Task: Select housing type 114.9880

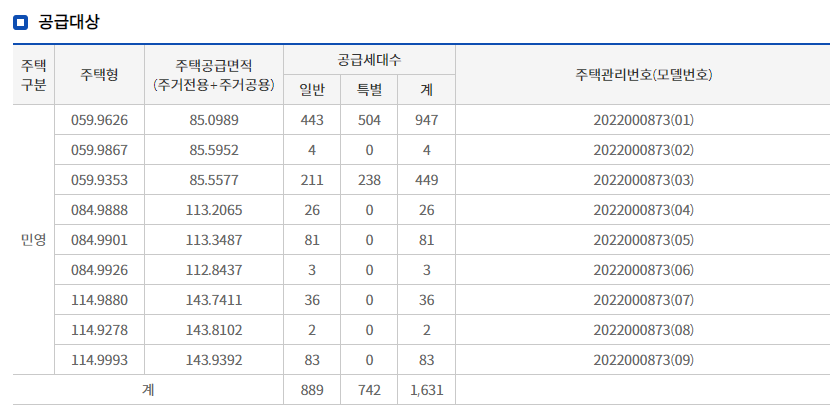Action: point(100,300)
